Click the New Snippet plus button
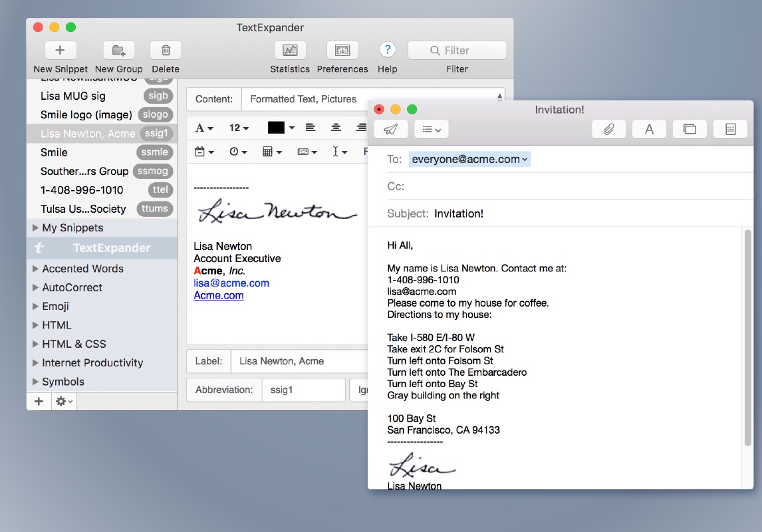Image resolution: width=762 pixels, height=532 pixels. (x=60, y=51)
